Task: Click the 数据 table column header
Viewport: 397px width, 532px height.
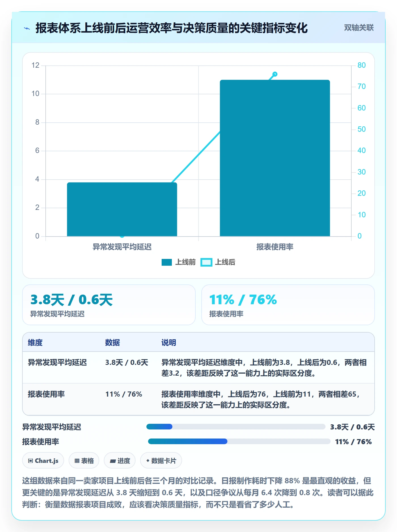Action: 113,342
